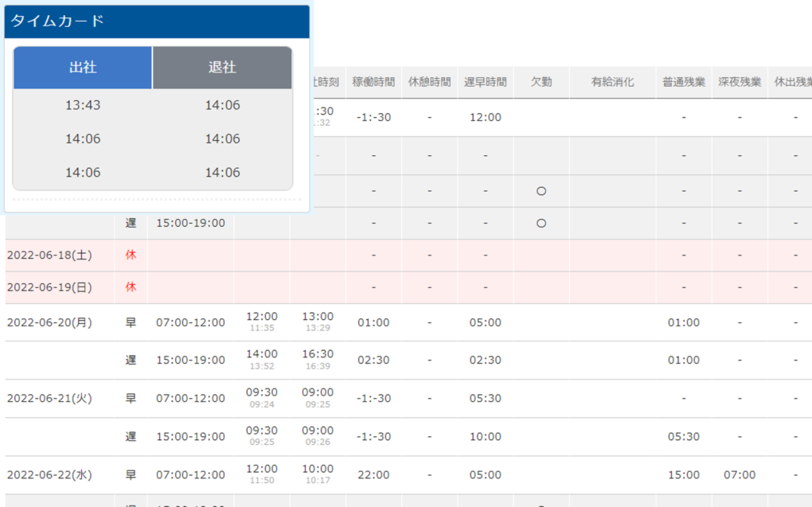Select the date 2022-06-21(火)

click(49, 398)
